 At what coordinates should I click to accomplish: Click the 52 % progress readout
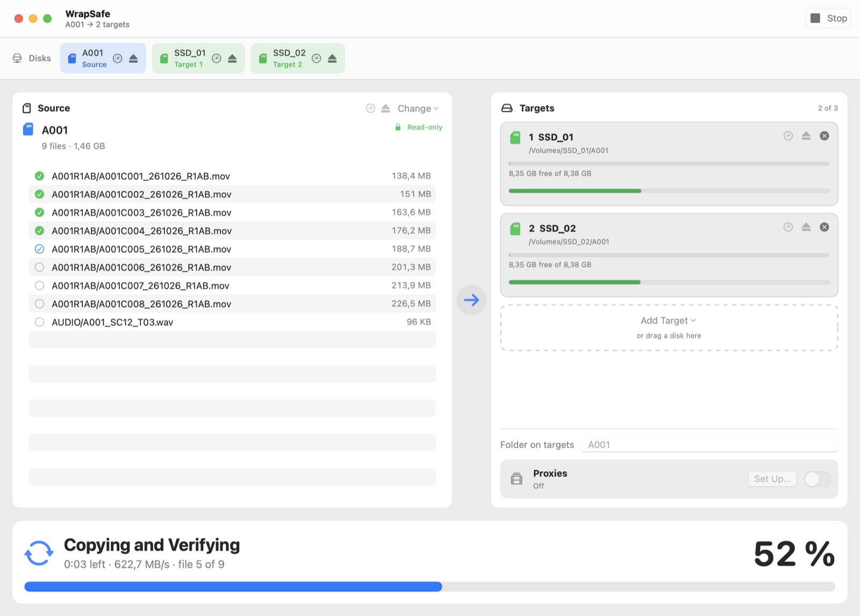[794, 554]
